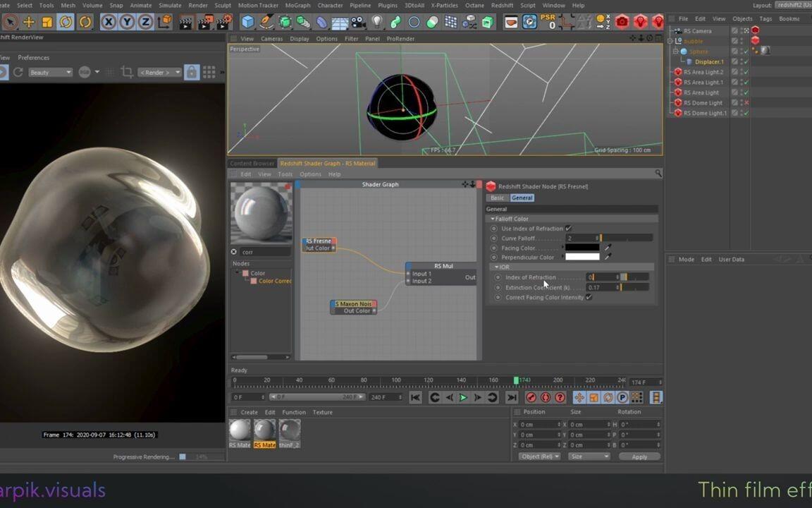This screenshot has height=508, width=812.
Task: Toggle the coordinate system icon
Action: click(x=165, y=23)
